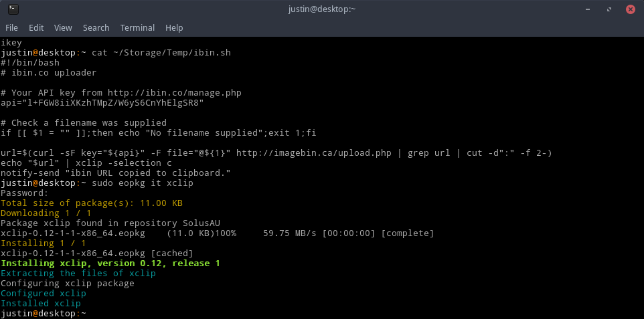Click 'Total size of package(s): 11.00 KB'
Viewport: 644px width, 319px height.
pyautogui.click(x=92, y=203)
